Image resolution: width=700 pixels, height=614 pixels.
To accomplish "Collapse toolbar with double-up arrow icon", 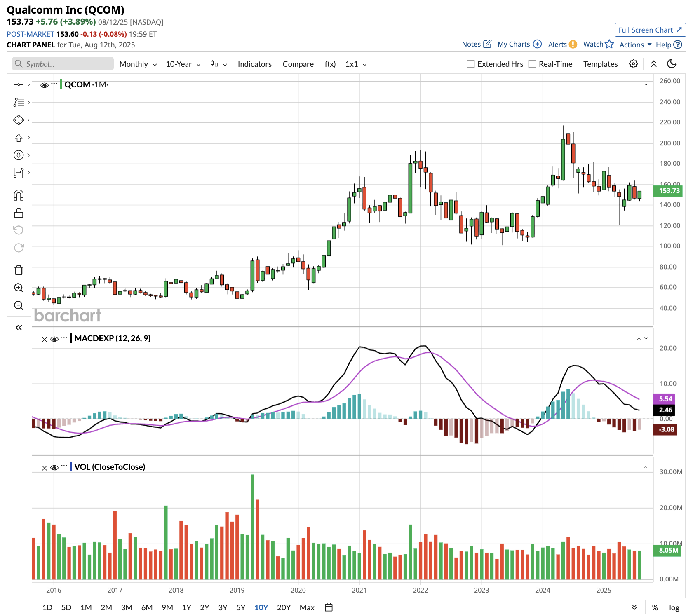I will point(654,64).
